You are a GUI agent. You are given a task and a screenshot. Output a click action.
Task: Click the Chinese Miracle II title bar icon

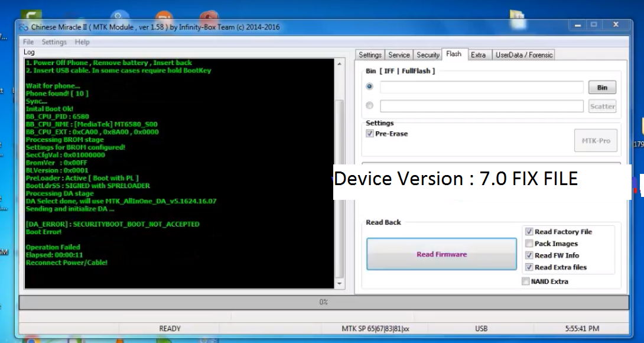24,27
